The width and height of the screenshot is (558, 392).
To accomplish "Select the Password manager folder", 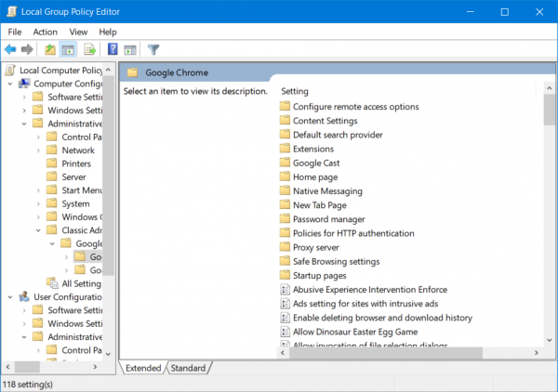I will 323,219.
